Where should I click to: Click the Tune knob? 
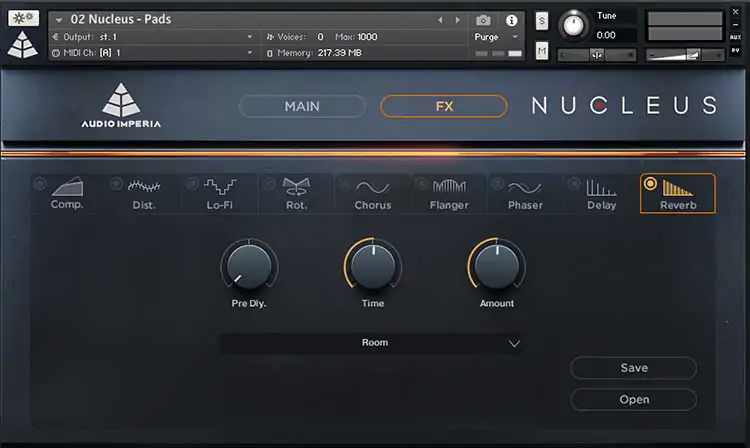pos(573,25)
